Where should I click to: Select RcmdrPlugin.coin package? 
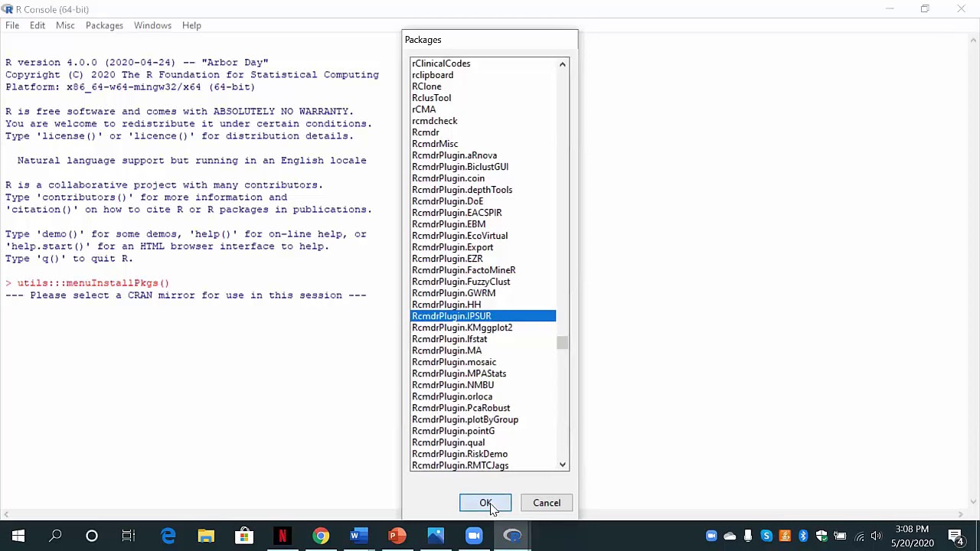pyautogui.click(x=483, y=178)
